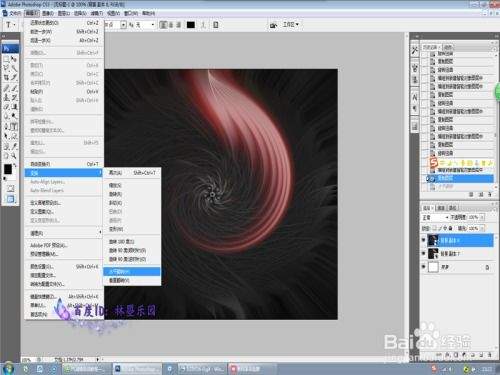
Task: Open the Type tool preset picker
Action: 11,25
